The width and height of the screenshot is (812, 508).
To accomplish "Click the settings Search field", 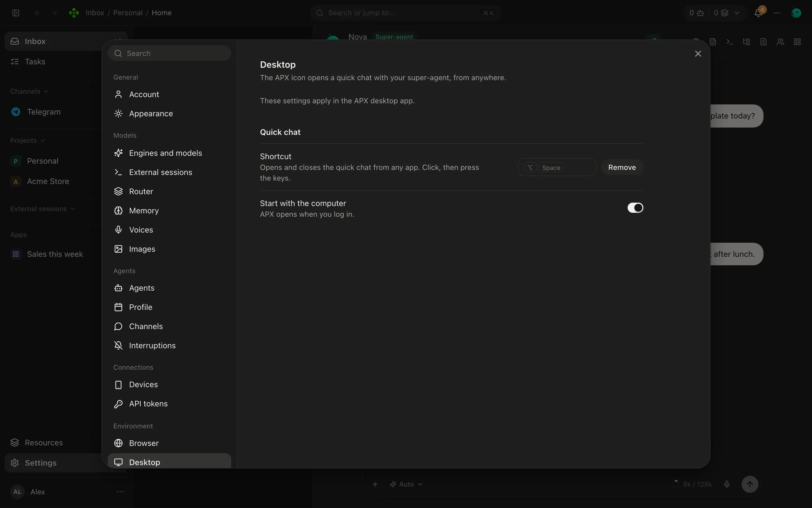I will 169,53.
